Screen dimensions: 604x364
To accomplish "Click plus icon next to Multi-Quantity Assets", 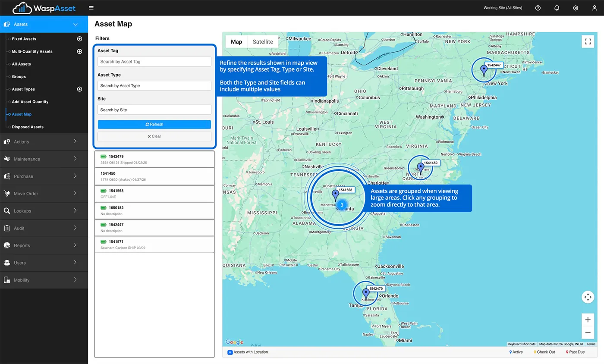I will 79,51.
